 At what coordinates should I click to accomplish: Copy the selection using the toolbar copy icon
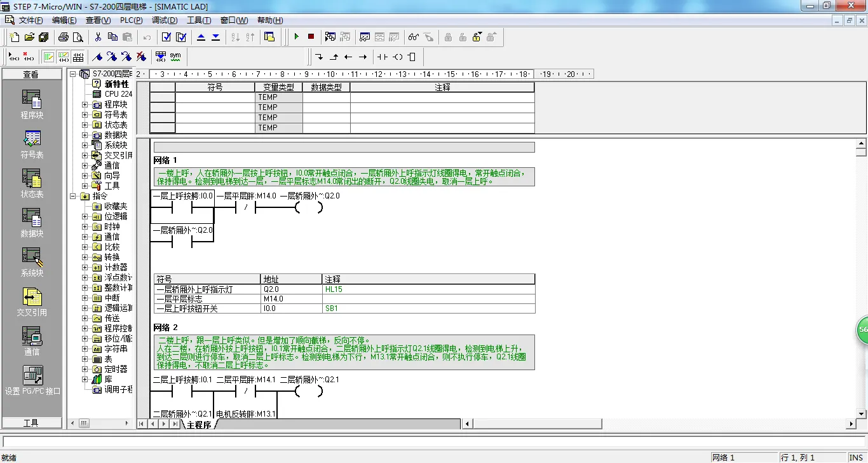(112, 37)
